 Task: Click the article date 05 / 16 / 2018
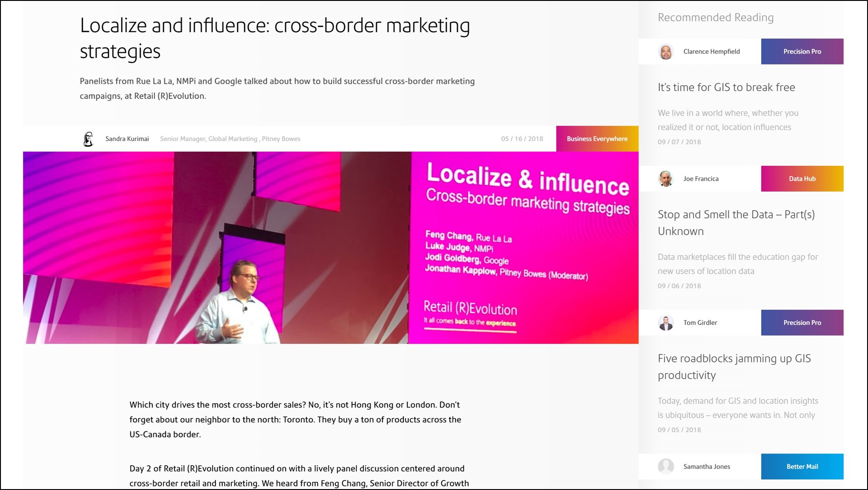tap(522, 139)
